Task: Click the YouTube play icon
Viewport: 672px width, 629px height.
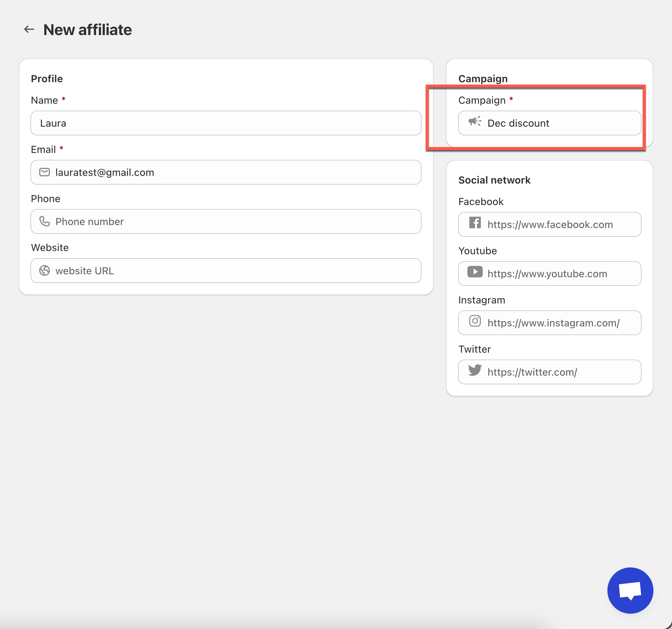Action: tap(475, 272)
